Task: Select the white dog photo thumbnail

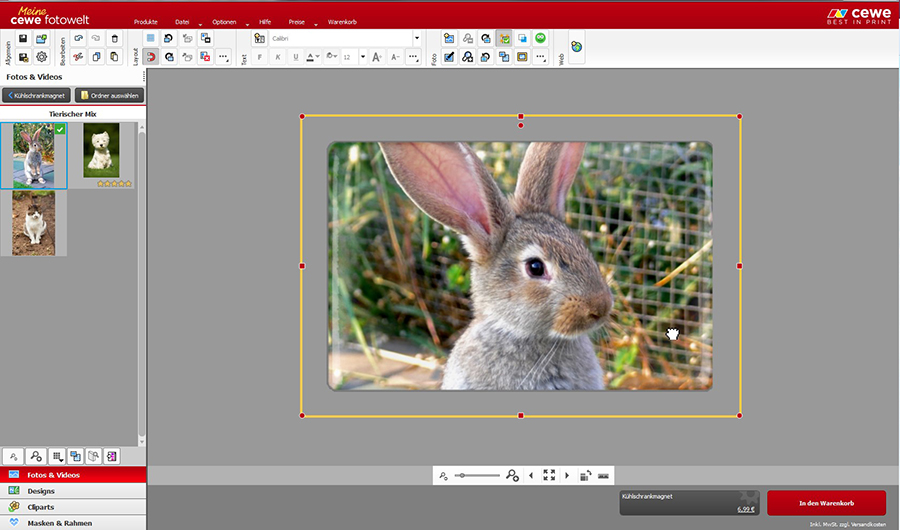Action: tap(101, 150)
